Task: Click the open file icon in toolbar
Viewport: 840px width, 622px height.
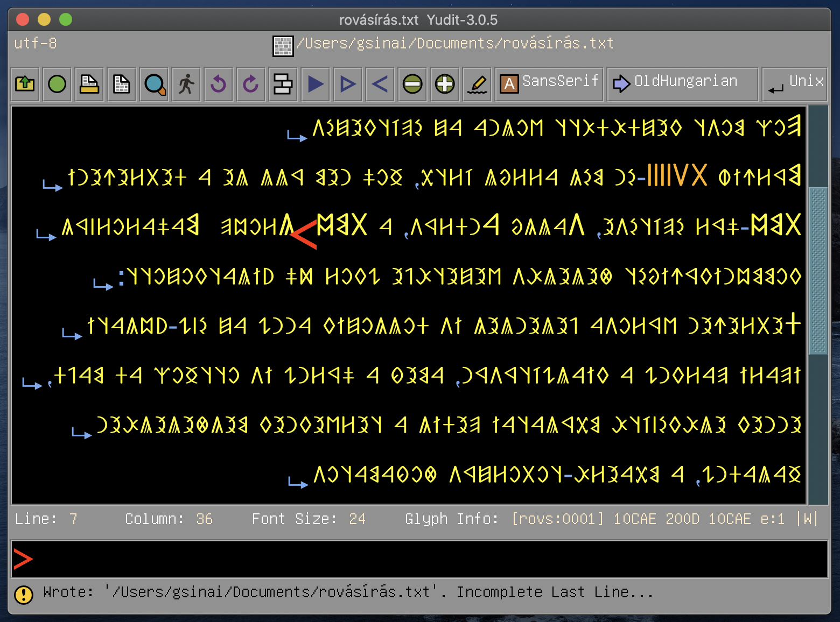Action: 25,84
